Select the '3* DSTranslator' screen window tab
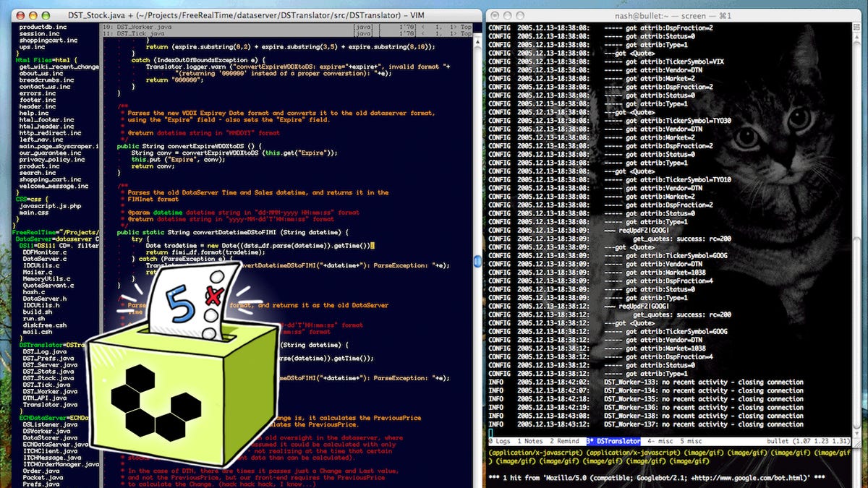Image resolution: width=868 pixels, height=488 pixels. [613, 441]
